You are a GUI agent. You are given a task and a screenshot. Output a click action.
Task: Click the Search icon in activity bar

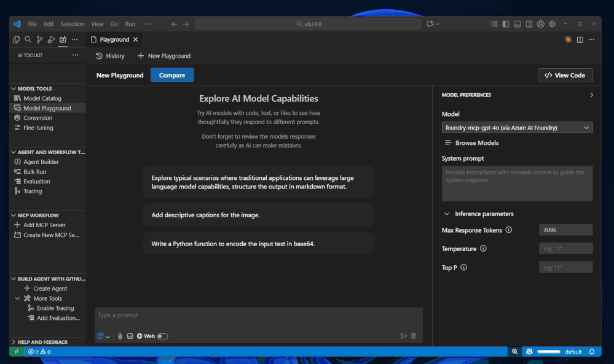click(x=28, y=39)
